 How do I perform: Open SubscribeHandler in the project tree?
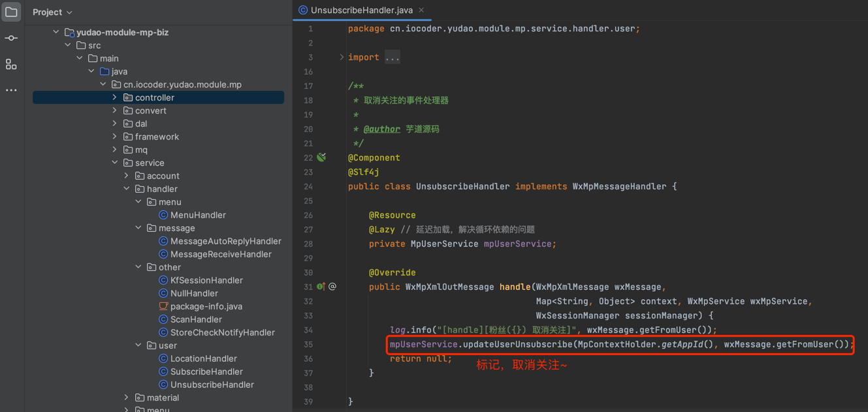click(x=206, y=372)
